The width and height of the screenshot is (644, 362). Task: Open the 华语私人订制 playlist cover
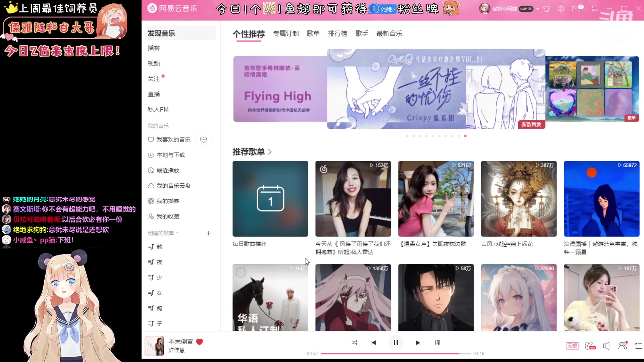tap(270, 297)
